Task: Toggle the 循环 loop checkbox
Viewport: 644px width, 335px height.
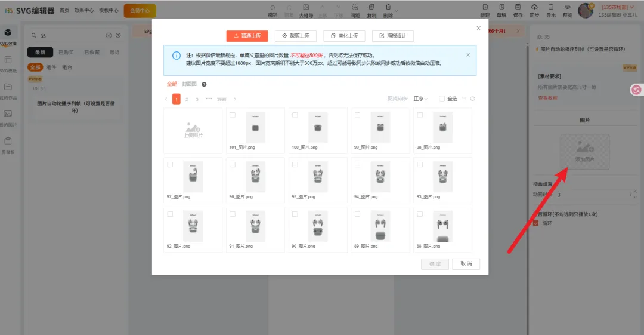Action: click(535, 223)
